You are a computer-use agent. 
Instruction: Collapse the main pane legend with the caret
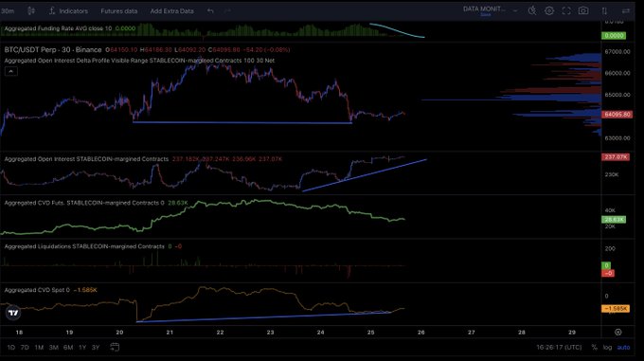[11, 71]
